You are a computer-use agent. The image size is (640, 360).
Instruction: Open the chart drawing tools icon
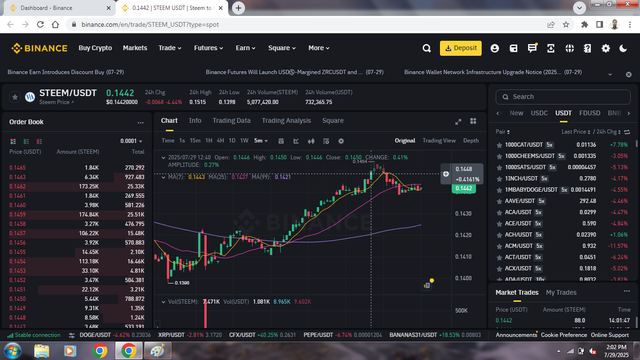(281, 141)
